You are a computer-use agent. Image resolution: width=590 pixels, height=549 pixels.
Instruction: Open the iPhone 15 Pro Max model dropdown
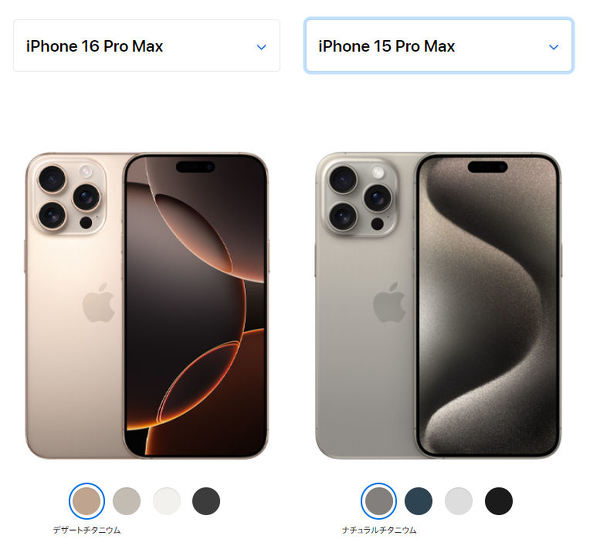pos(439,46)
